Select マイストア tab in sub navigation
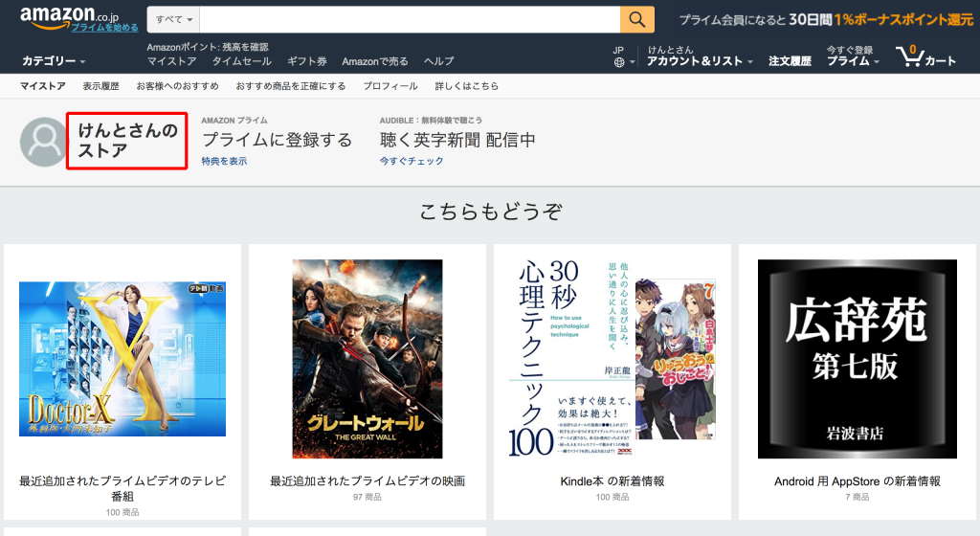 [42, 86]
